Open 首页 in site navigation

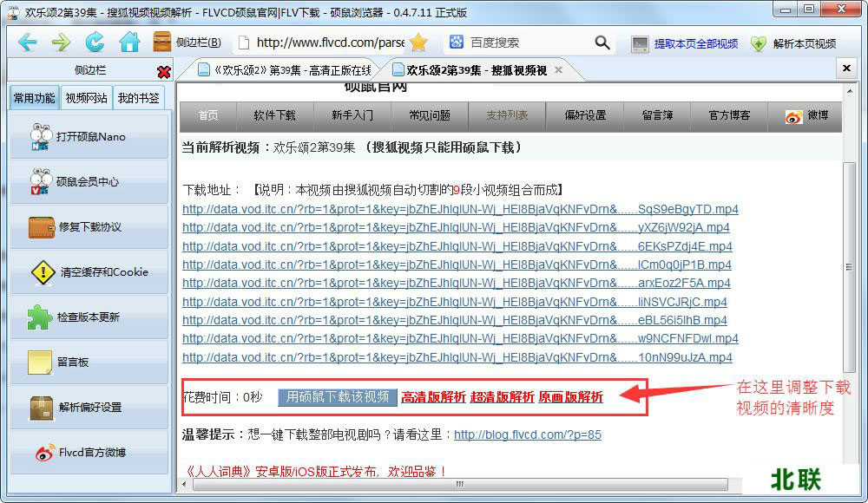click(208, 115)
